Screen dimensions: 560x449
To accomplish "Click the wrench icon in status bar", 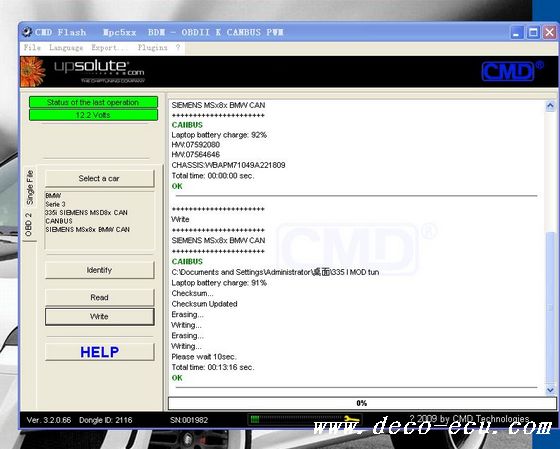I will (x=351, y=419).
